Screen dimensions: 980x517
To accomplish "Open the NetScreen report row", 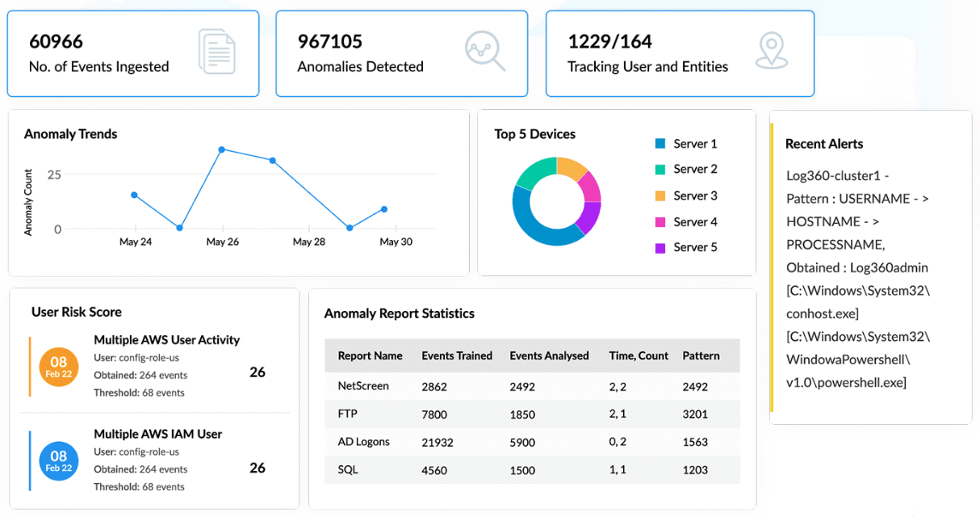I will coord(363,386).
